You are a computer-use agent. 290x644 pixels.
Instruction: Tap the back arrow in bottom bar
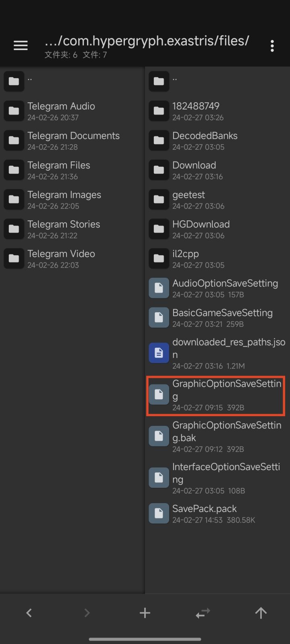click(x=29, y=613)
